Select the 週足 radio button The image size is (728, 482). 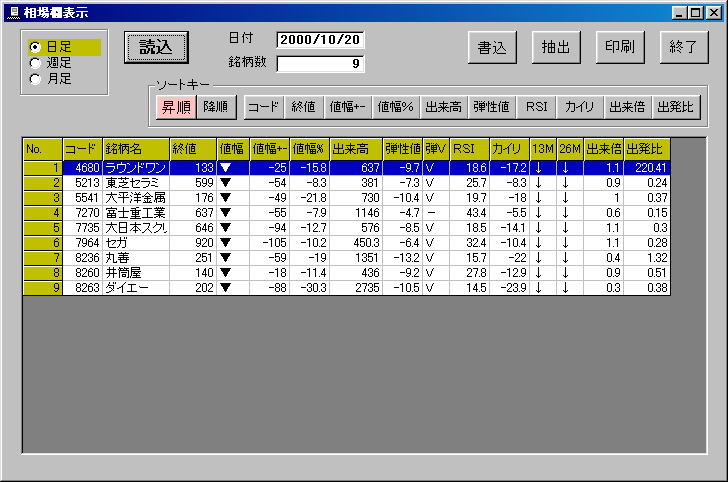click(x=37, y=63)
